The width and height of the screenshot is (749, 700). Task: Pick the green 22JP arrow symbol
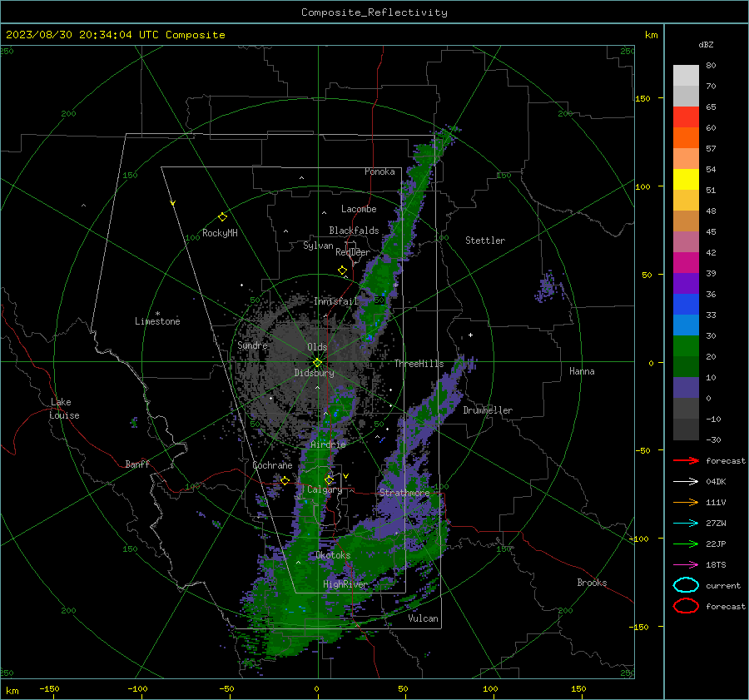686,544
